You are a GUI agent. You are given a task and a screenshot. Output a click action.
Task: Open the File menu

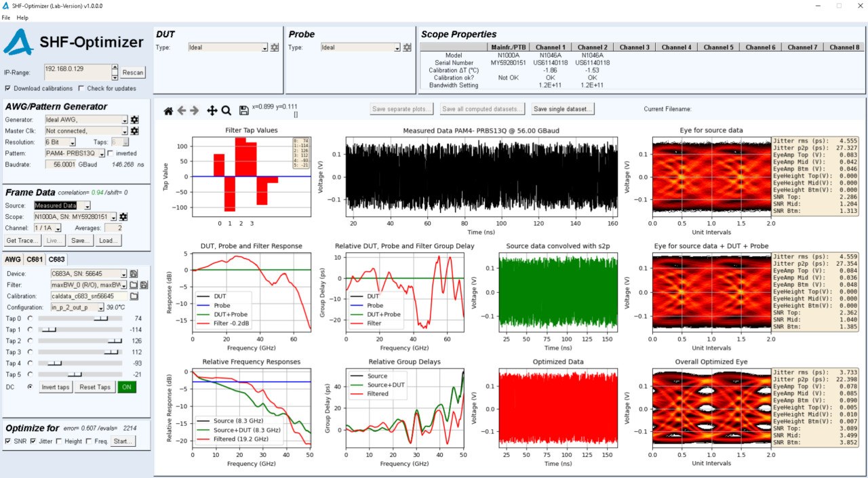coord(5,18)
